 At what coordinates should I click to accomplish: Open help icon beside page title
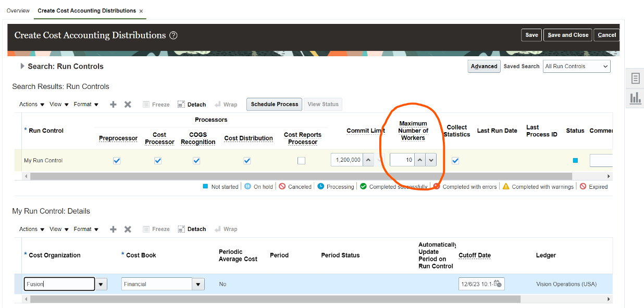tap(174, 35)
